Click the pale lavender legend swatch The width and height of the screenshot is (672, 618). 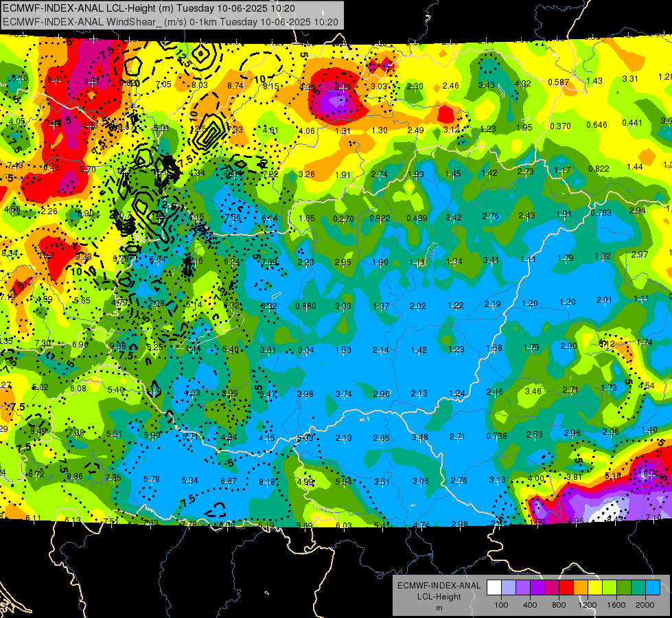[509, 588]
